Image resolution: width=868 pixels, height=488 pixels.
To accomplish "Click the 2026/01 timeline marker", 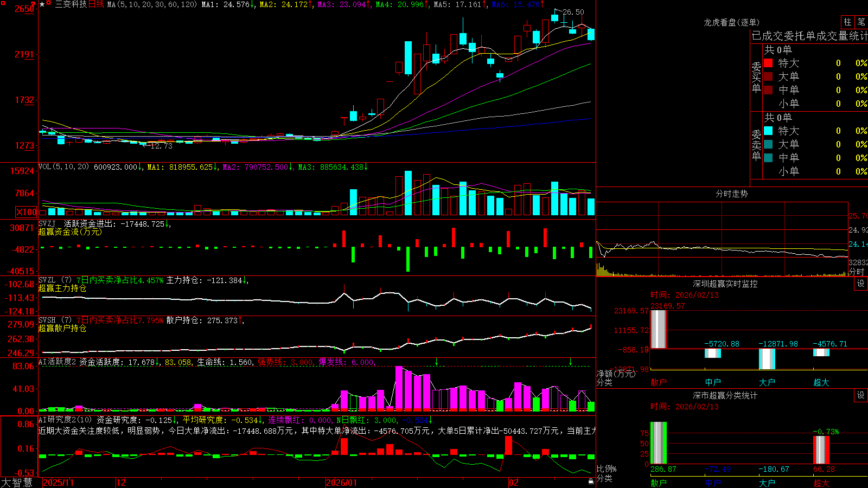I will (x=342, y=483).
